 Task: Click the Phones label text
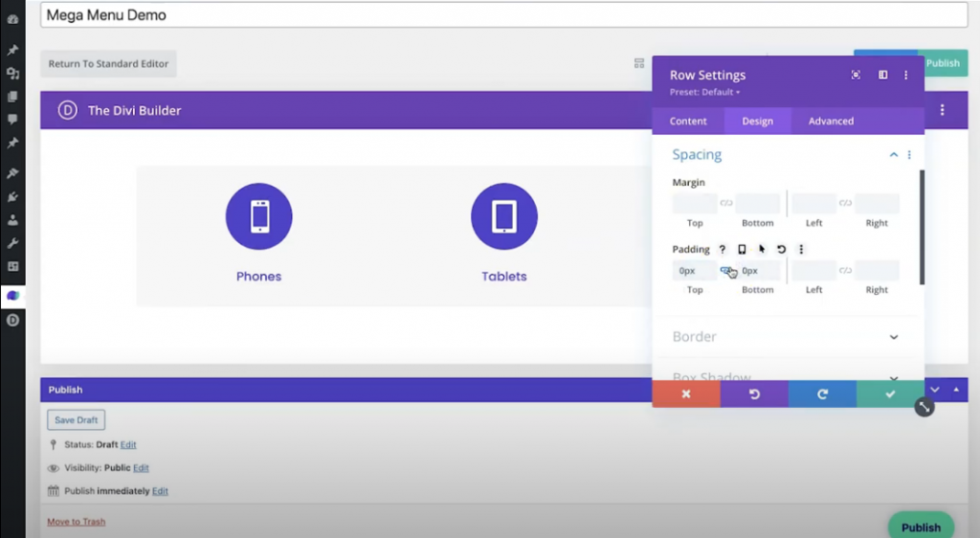pyautogui.click(x=258, y=277)
